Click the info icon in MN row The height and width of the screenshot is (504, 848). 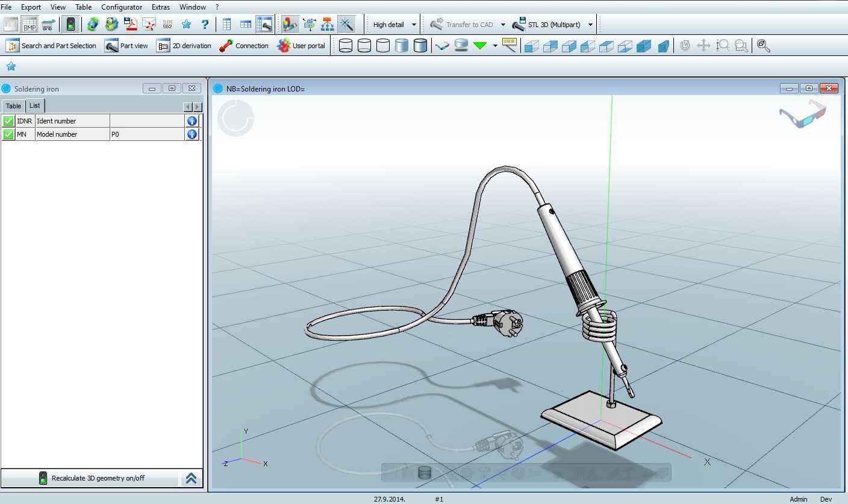(192, 134)
